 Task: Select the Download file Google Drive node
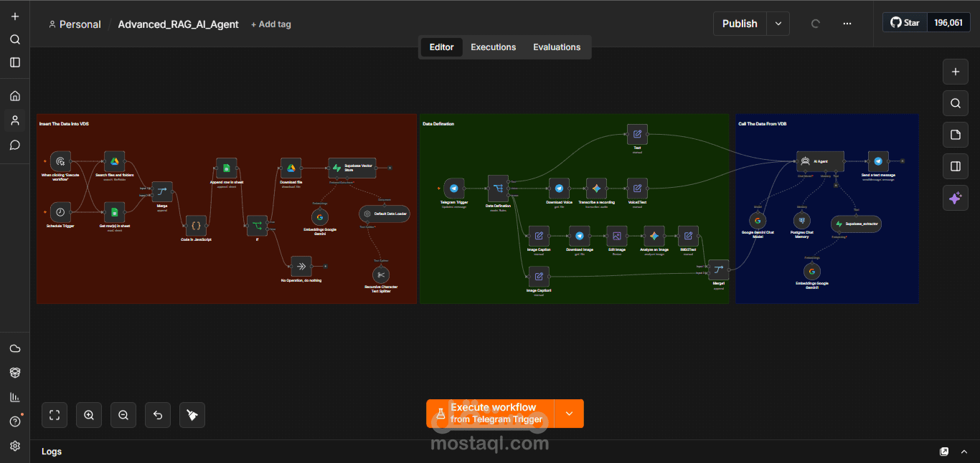pyautogui.click(x=291, y=168)
